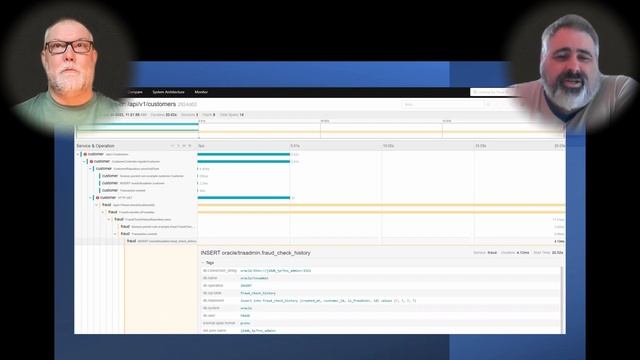Collapse the fraud Transaction commit span
This screenshot has height=360, width=640.
point(115,234)
